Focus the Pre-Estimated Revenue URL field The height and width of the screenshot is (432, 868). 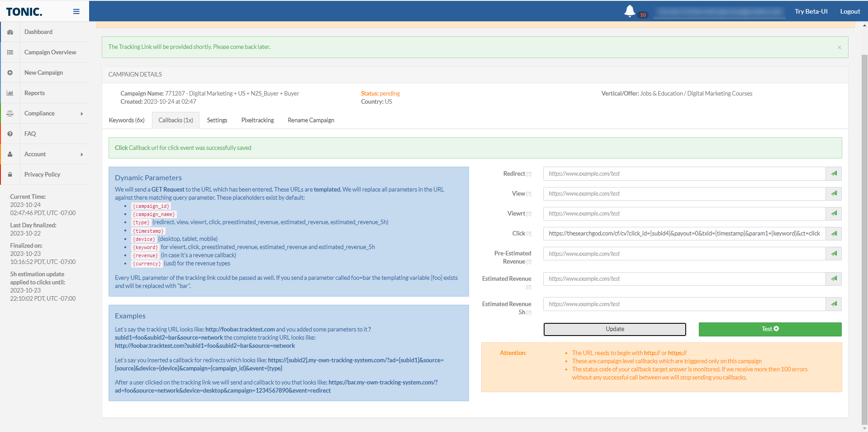684,254
